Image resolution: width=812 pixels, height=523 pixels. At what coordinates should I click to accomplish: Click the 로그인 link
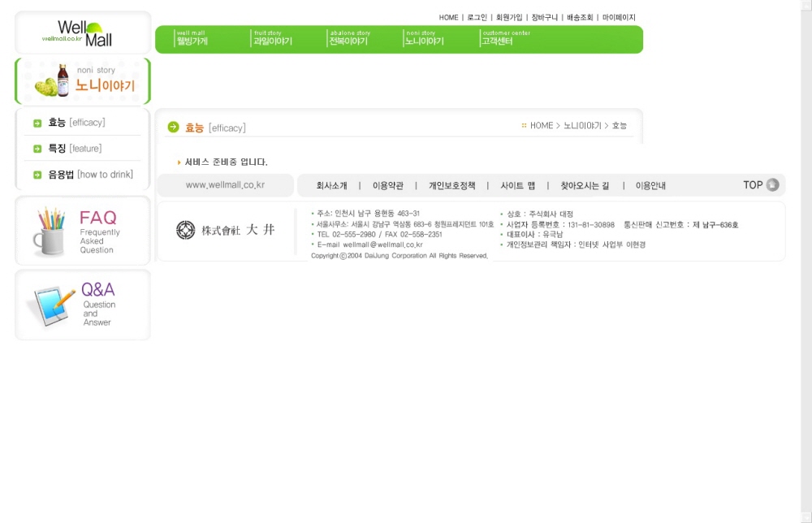(477, 17)
